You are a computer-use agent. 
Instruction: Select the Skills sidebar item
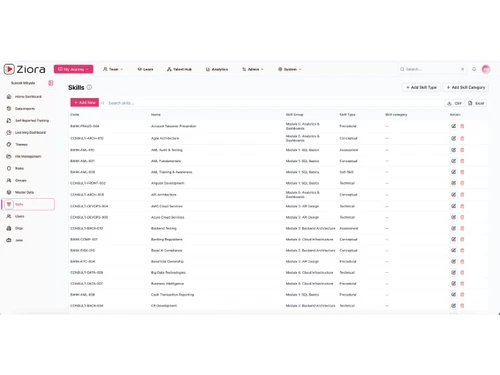29,204
